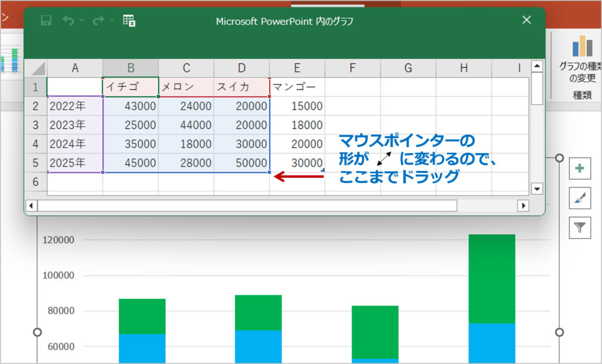Select column B header
The height and width of the screenshot is (364, 602).
(x=131, y=68)
